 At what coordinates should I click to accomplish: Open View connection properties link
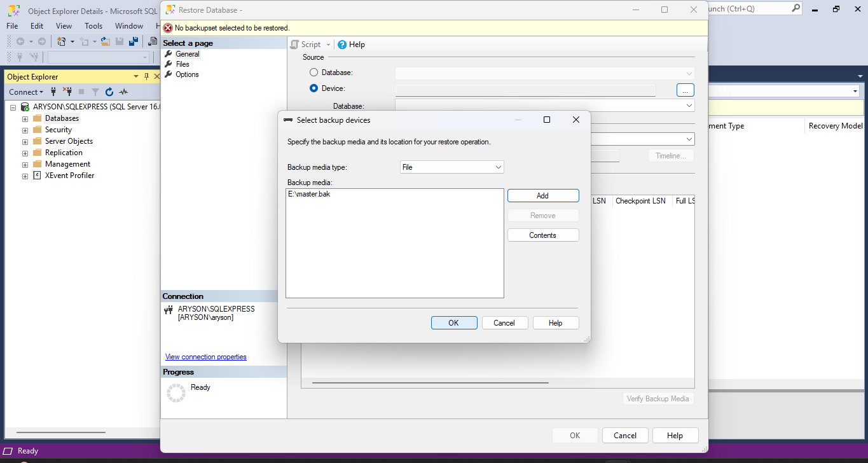coord(205,357)
